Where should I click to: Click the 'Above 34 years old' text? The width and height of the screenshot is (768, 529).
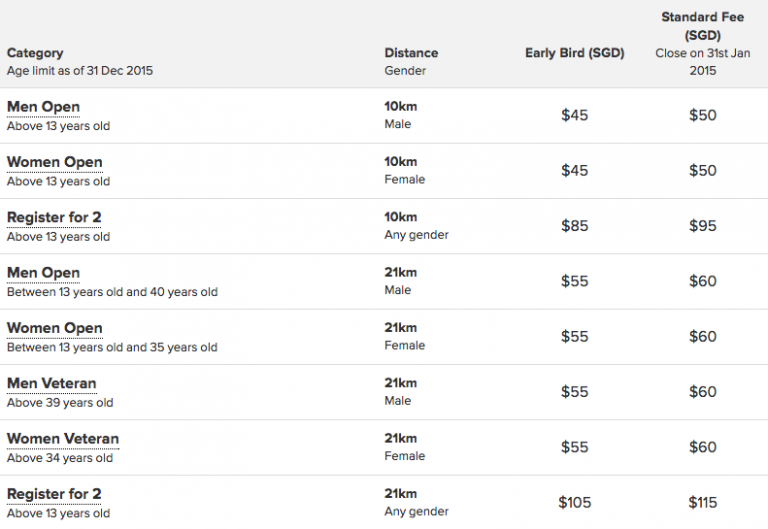(60, 458)
